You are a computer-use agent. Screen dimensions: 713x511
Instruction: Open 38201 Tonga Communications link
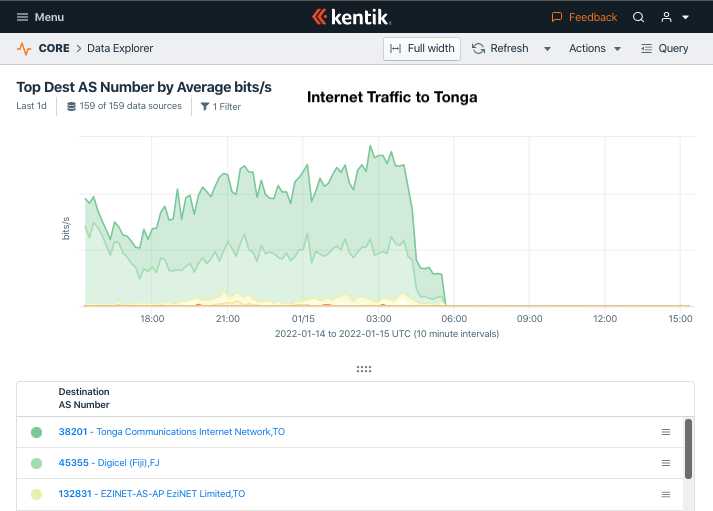(x=171, y=432)
